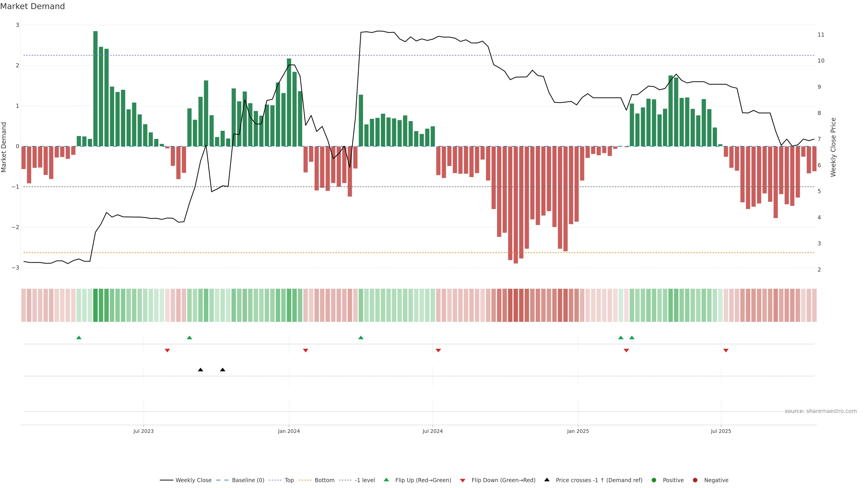868x488 pixels.
Task: Click the darkest green heatmap strip cell
Action: (95, 305)
